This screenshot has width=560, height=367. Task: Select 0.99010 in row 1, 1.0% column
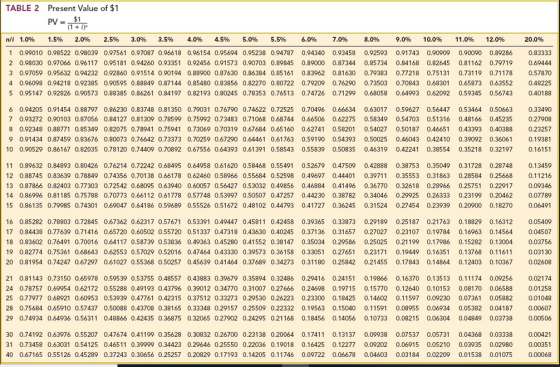31,52
